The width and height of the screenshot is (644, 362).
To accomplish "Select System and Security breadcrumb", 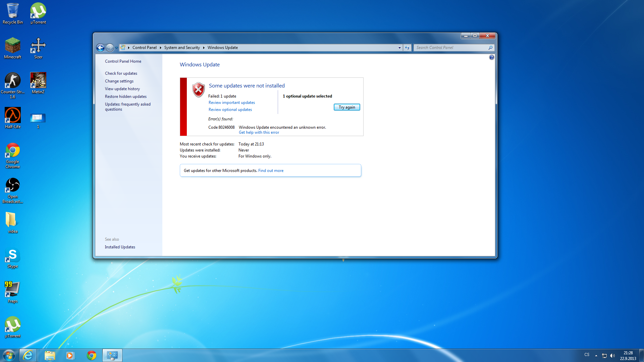I will point(182,48).
